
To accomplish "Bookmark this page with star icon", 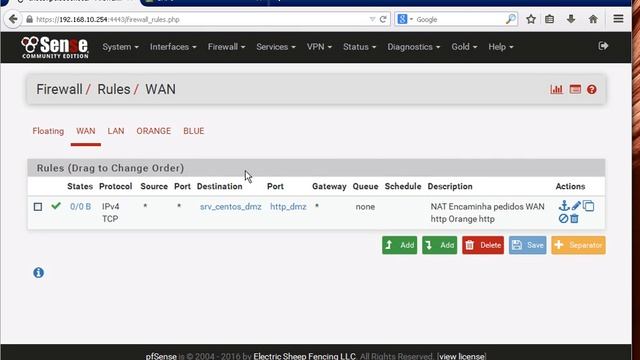I will (531, 19).
